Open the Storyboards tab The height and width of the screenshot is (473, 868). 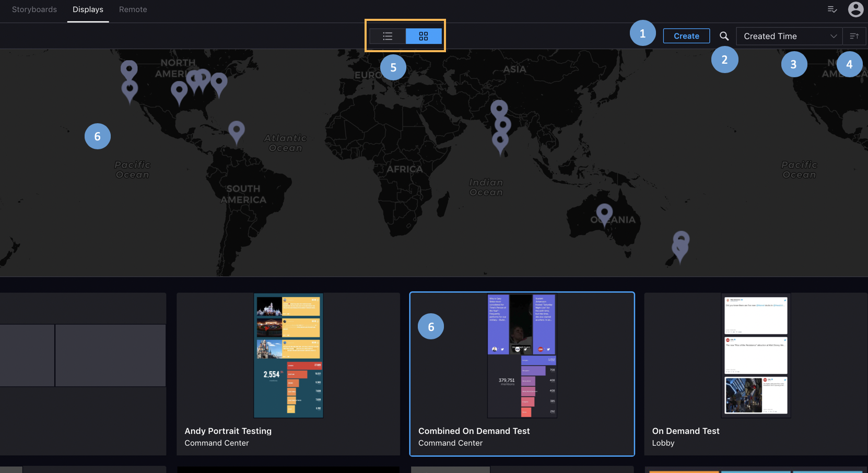[x=34, y=9]
